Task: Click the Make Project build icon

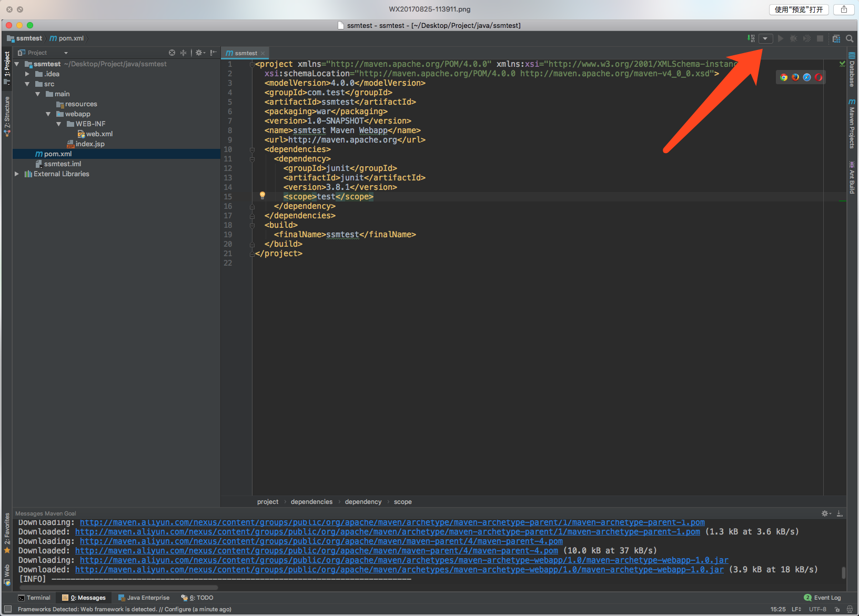Action: coord(751,38)
